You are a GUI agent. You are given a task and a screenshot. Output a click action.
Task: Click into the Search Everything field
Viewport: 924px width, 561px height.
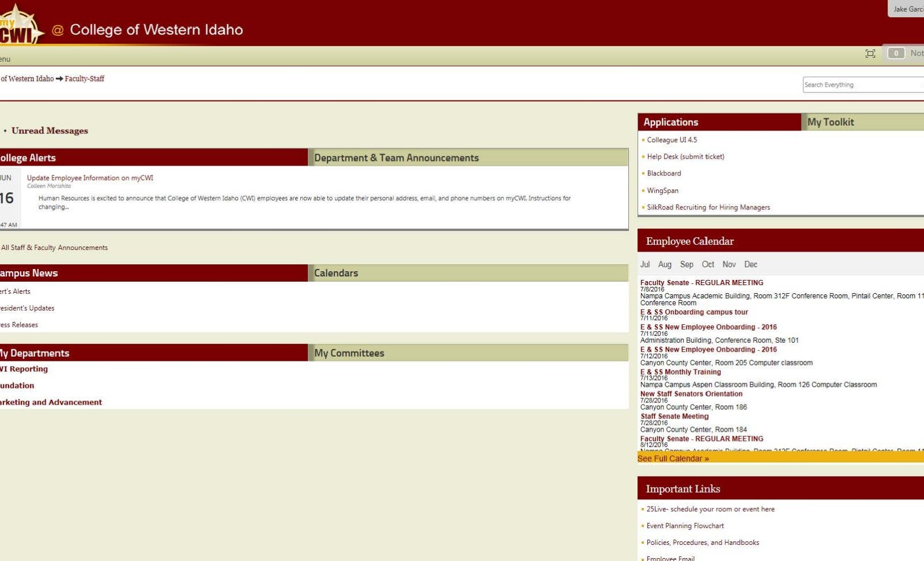(x=862, y=85)
